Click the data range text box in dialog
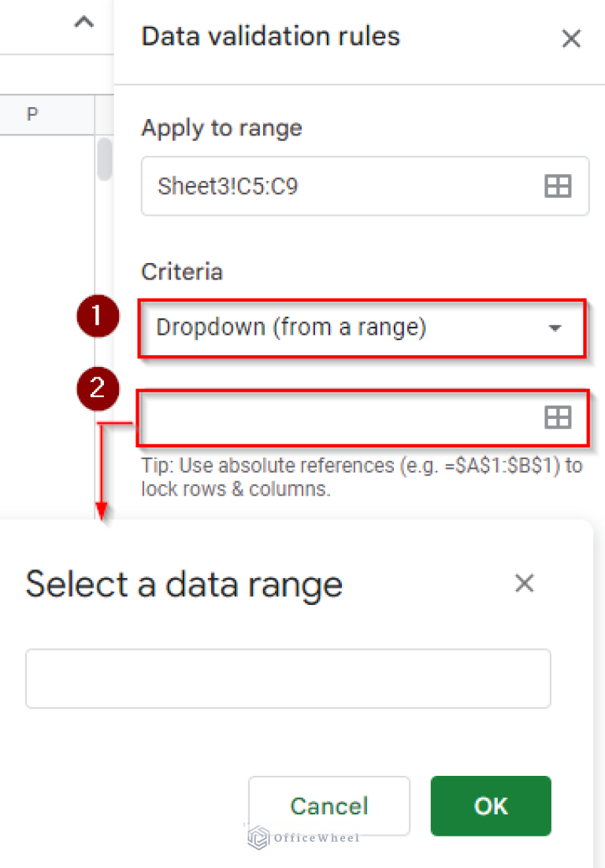Image resolution: width=605 pixels, height=868 pixels. click(288, 678)
